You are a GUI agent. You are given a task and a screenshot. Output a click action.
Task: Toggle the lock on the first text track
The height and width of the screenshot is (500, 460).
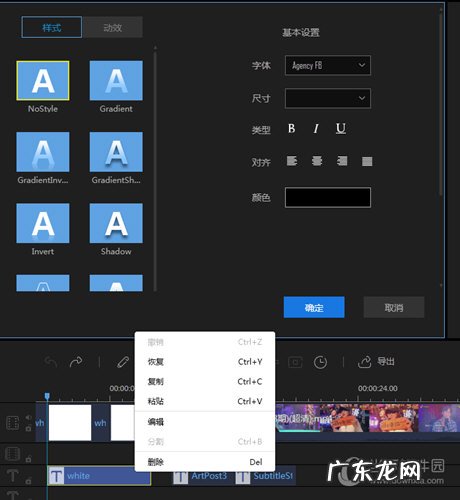coord(29,480)
